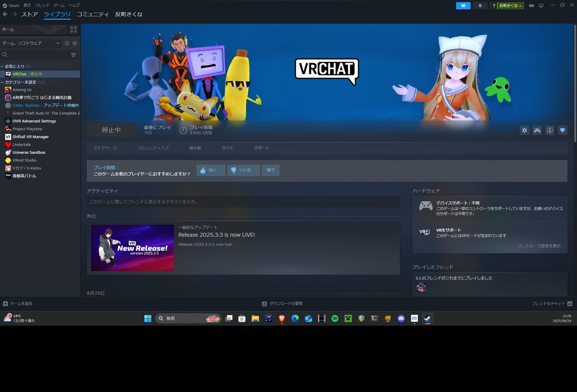Click thumbs down いいえ button
Viewport: 577px width, 392px height.
[x=243, y=170]
